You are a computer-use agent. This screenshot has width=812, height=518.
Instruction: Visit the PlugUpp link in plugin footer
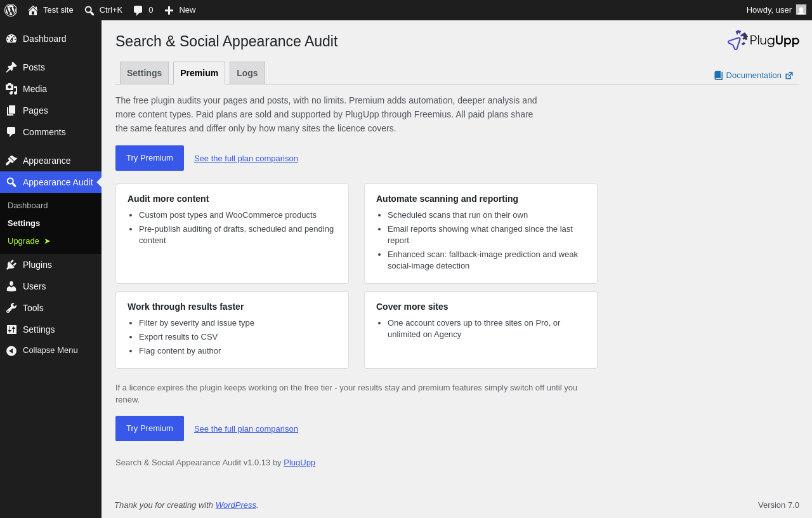(299, 463)
